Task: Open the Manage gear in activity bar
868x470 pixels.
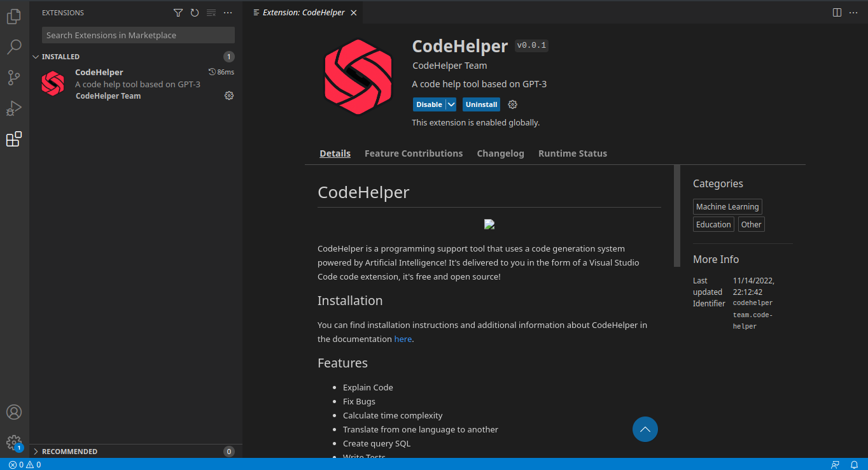Action: (x=14, y=443)
